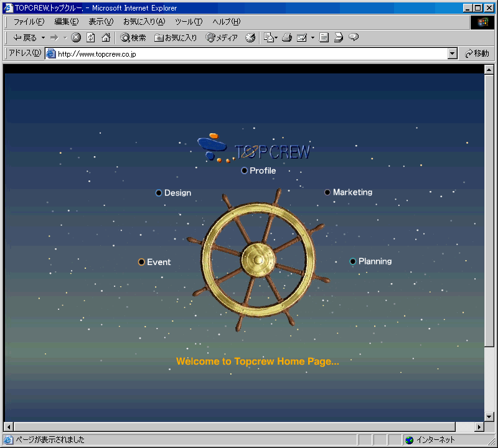Click the status bar page icon
This screenshot has width=498, height=448.
(8, 440)
